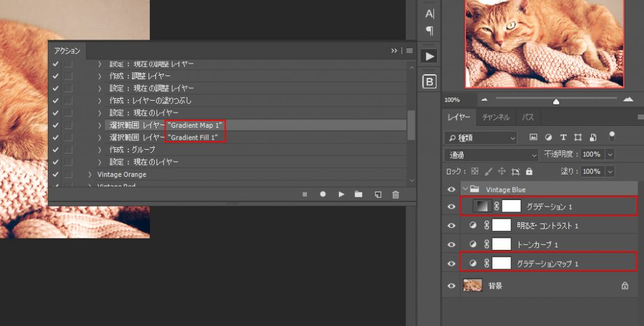Image resolution: width=644 pixels, height=326 pixels.
Task: Click the 背景 layer thumbnail
Action: tap(472, 285)
